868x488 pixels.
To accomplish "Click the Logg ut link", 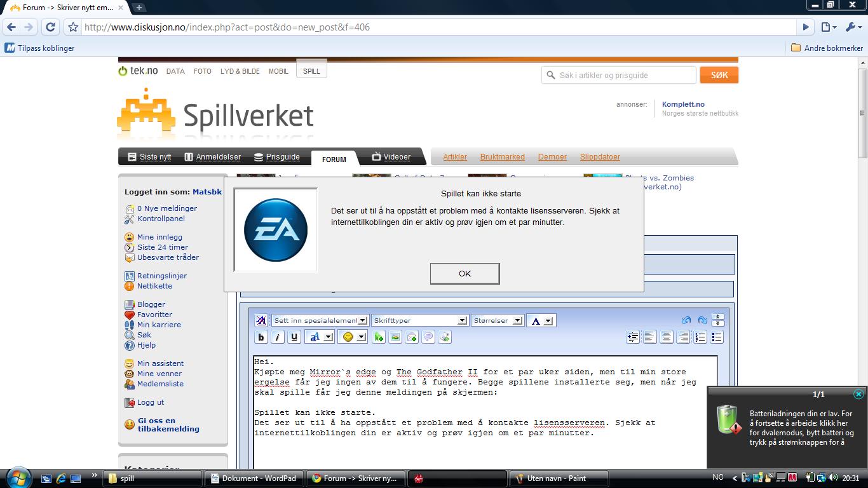I will pos(151,402).
